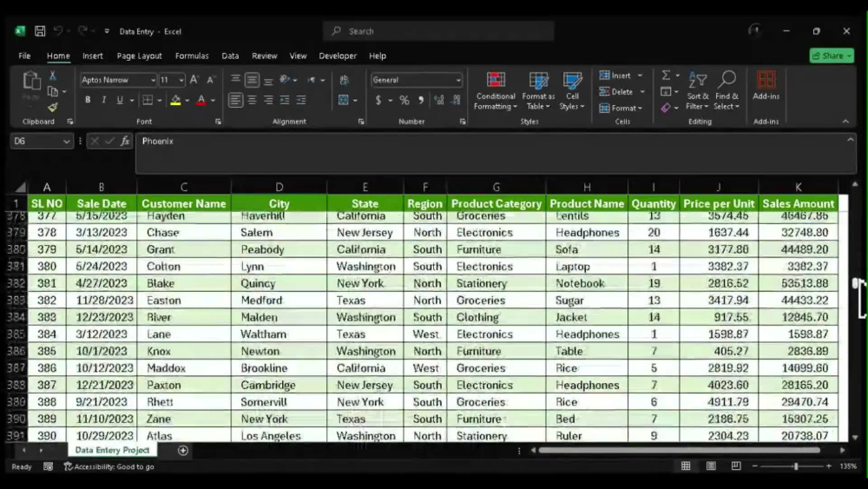
Task: Click the Copy icon
Action: point(53,91)
